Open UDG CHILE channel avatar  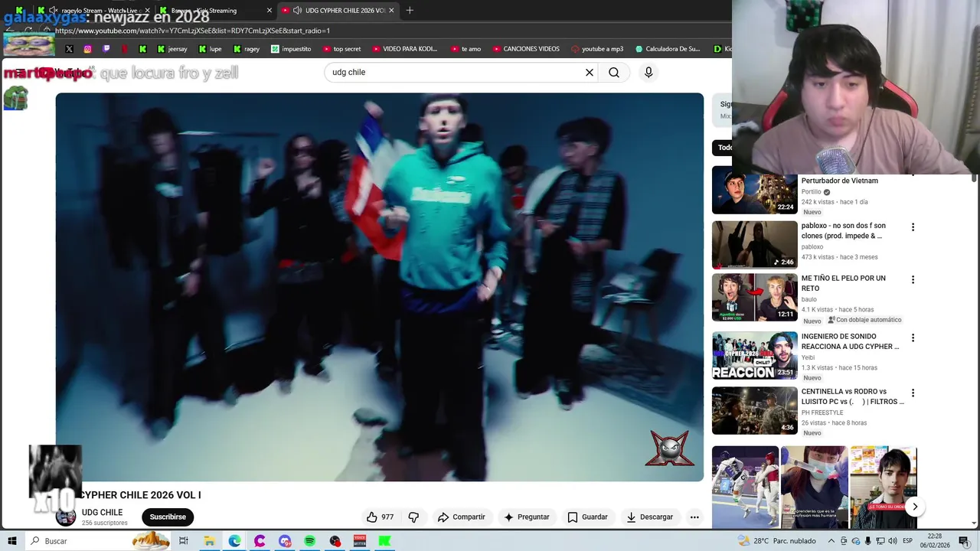[x=66, y=517]
